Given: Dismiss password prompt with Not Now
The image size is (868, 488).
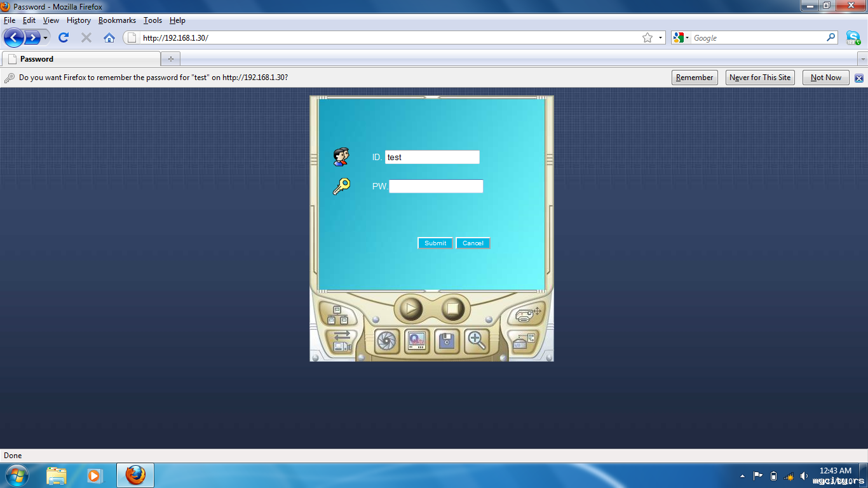Looking at the screenshot, I should point(826,78).
